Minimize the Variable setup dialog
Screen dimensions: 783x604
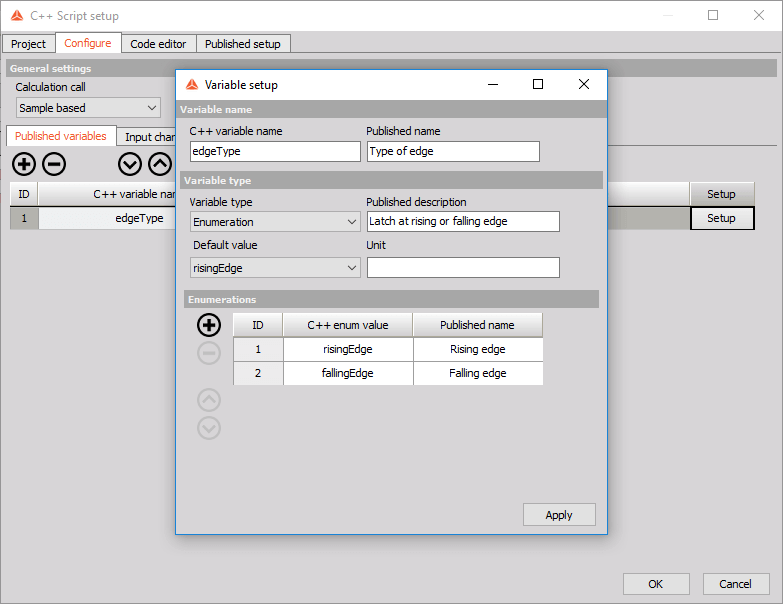[493, 84]
